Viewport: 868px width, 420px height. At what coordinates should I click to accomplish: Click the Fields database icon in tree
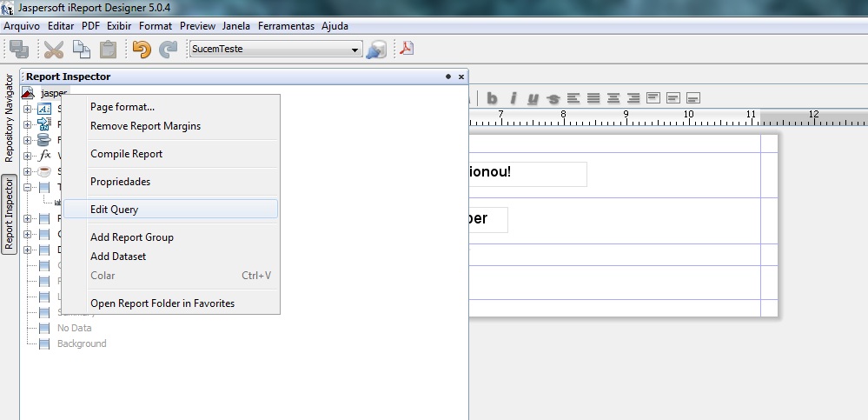[44, 140]
